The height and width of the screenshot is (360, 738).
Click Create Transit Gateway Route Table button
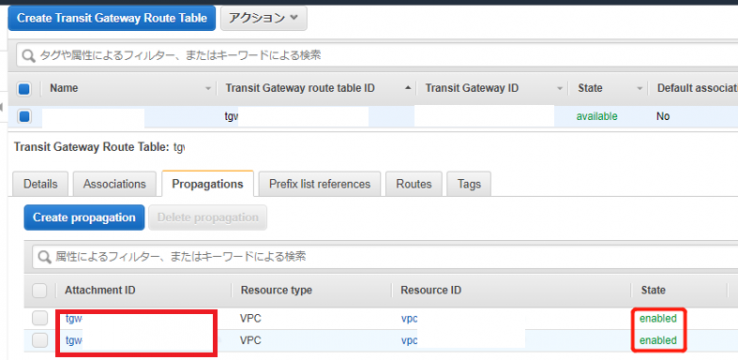point(112,18)
